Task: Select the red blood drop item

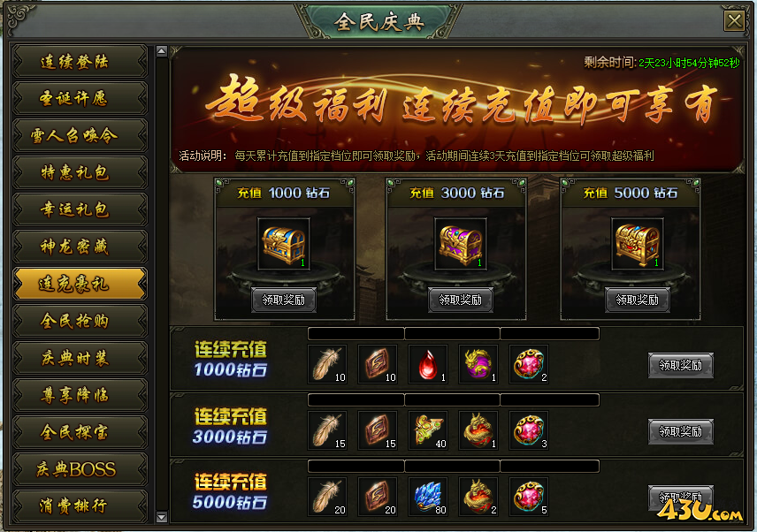Action: click(x=428, y=364)
